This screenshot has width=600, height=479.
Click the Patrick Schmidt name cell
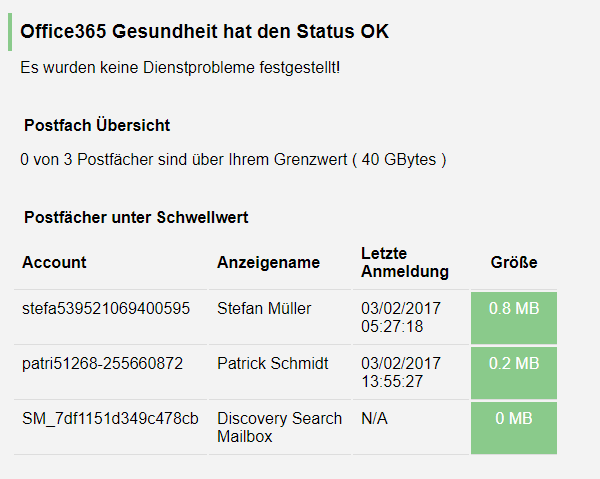pos(272,363)
